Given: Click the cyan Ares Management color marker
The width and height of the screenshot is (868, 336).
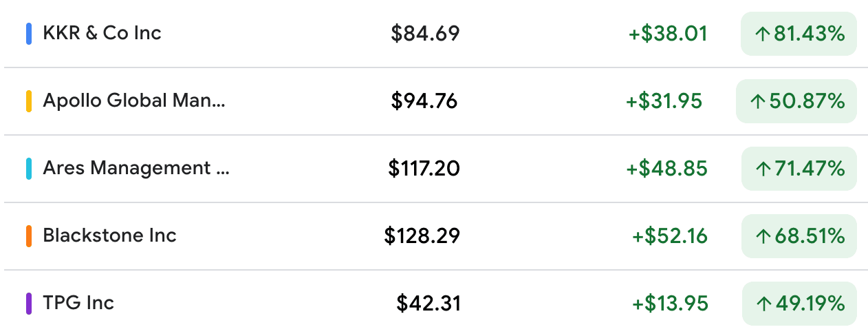Looking at the screenshot, I should click(29, 169).
